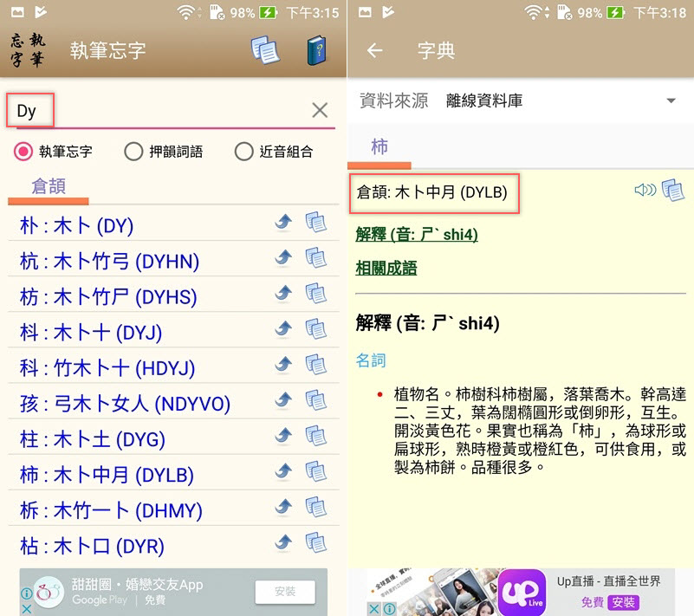694x616 pixels.
Task: Copy the 枯 (DYR) entry
Action: (x=316, y=542)
